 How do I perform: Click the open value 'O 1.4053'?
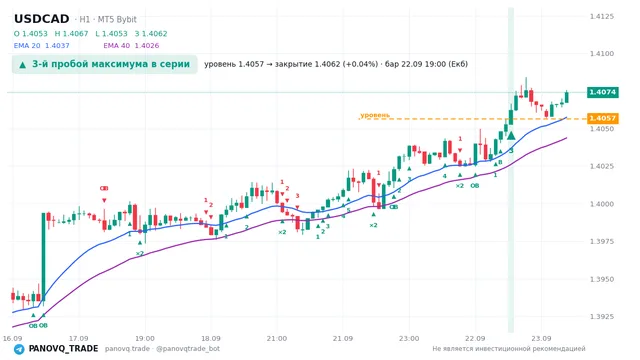click(x=31, y=34)
